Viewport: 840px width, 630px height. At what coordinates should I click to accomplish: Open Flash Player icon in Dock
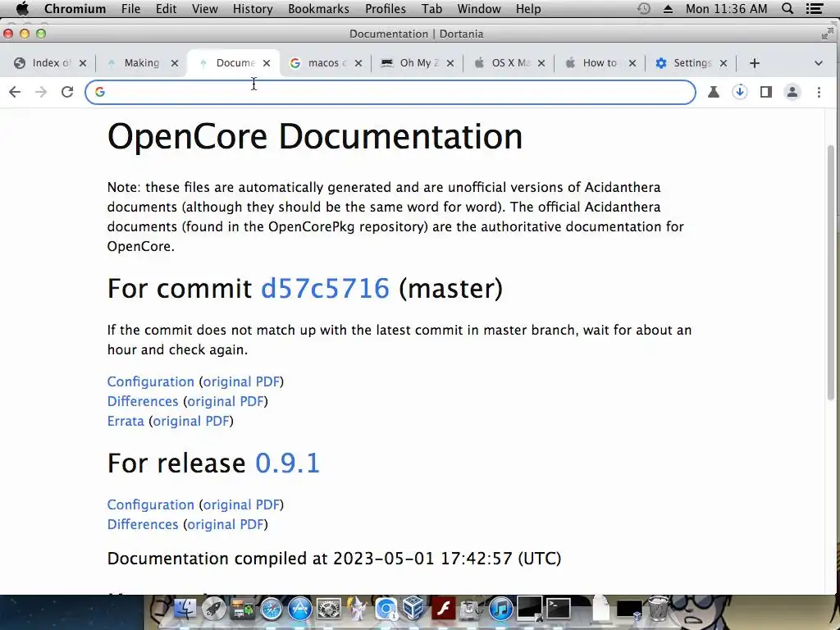(x=444, y=609)
